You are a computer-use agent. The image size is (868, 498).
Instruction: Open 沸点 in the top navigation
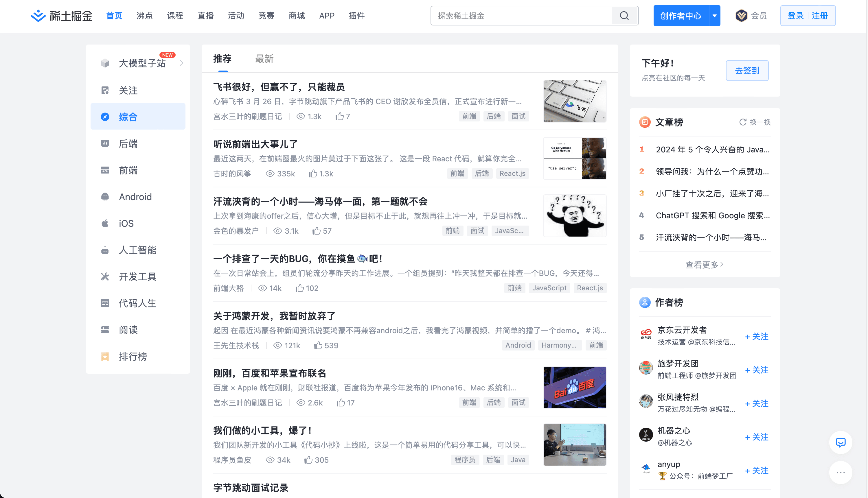(145, 16)
